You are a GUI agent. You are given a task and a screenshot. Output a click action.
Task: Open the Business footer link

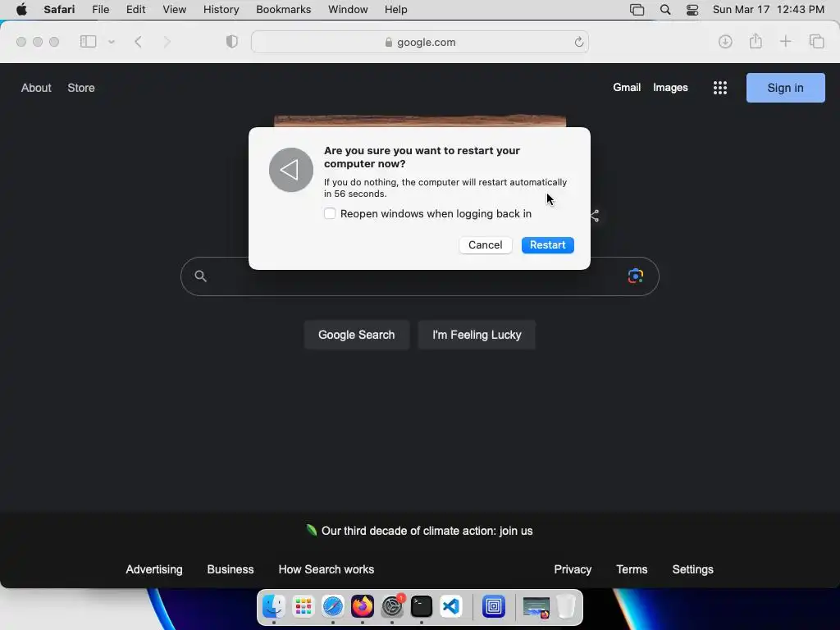click(231, 569)
